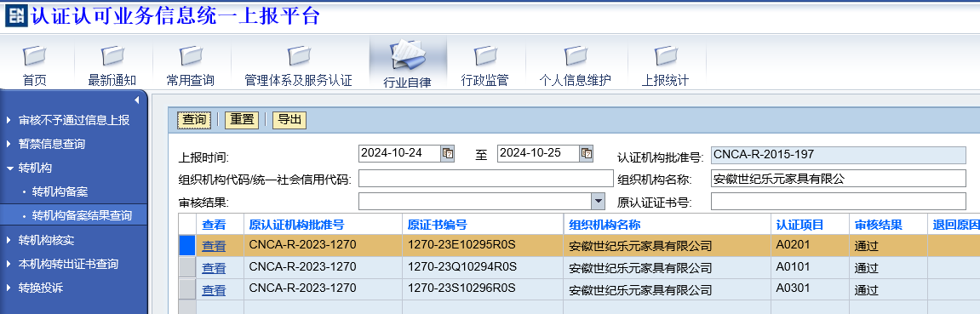Screen dimensions: 980x314
Task: Select row marker for certificate 1270-23S10296R0S
Action: coord(187,289)
